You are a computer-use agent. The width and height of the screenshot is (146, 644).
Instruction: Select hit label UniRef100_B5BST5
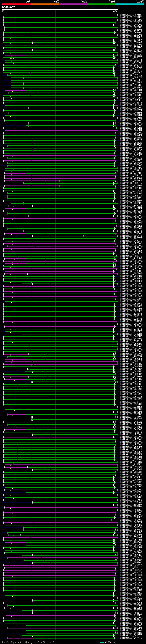(x=131, y=588)
